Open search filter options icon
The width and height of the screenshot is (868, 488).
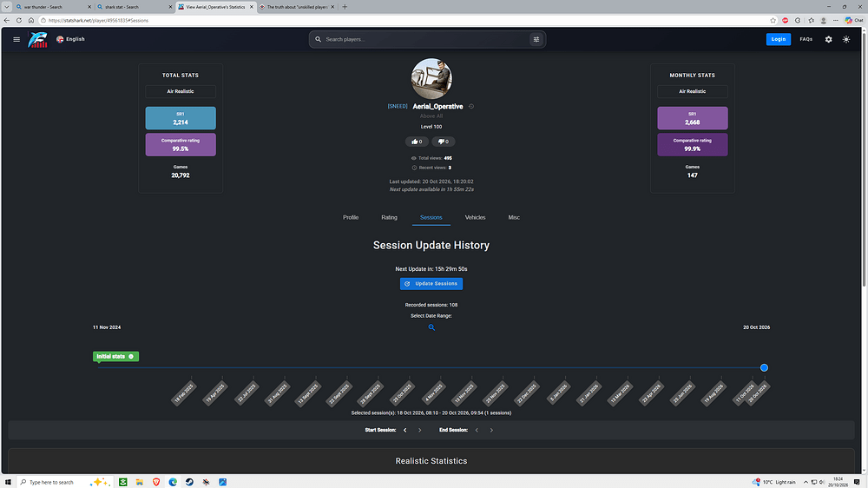click(x=536, y=39)
